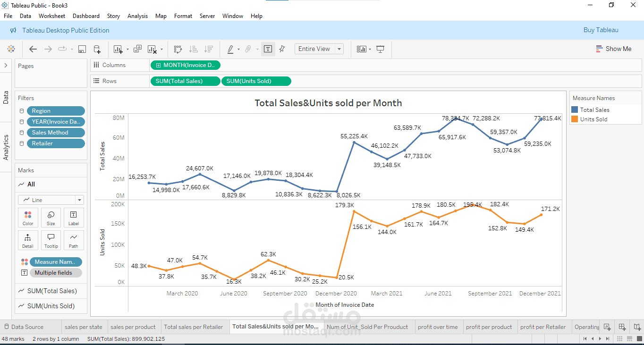Save the workbook using disk icon
644x345 pixels.
(82, 49)
